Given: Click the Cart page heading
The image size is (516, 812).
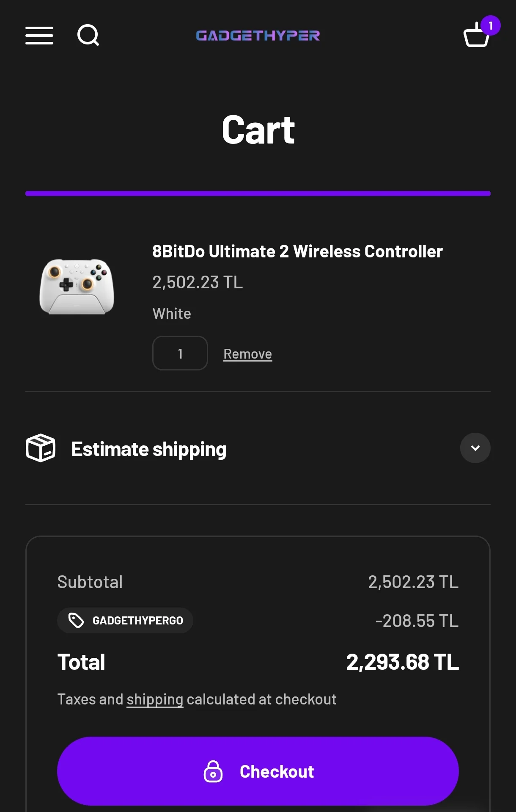Looking at the screenshot, I should 258,130.
